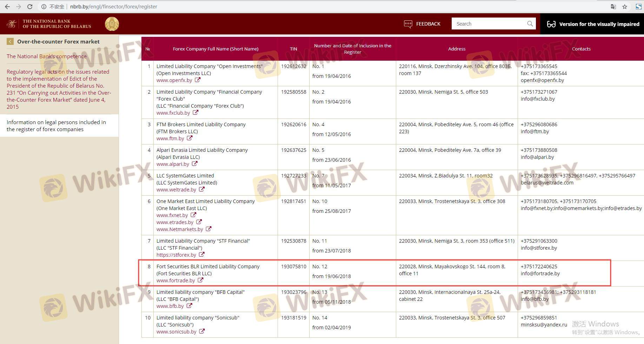Follow the https://stforex.by link

click(176, 255)
